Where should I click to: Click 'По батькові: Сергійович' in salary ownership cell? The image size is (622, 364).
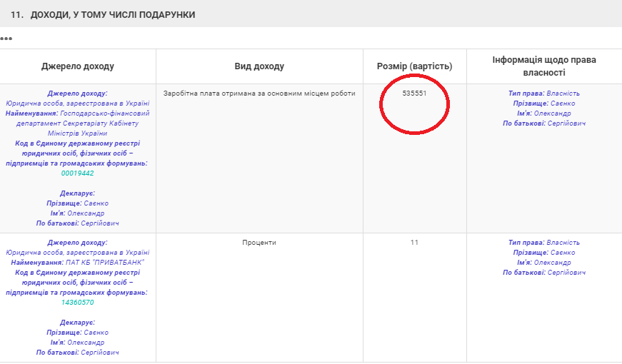click(x=544, y=123)
